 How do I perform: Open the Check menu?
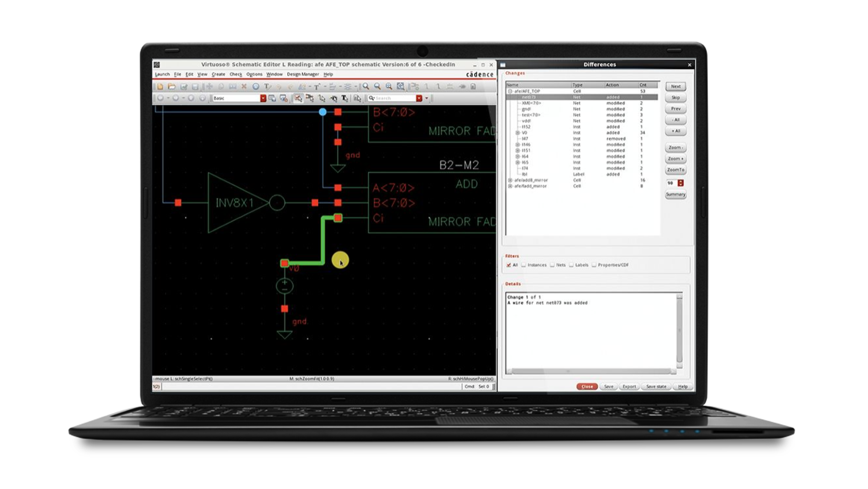point(236,74)
